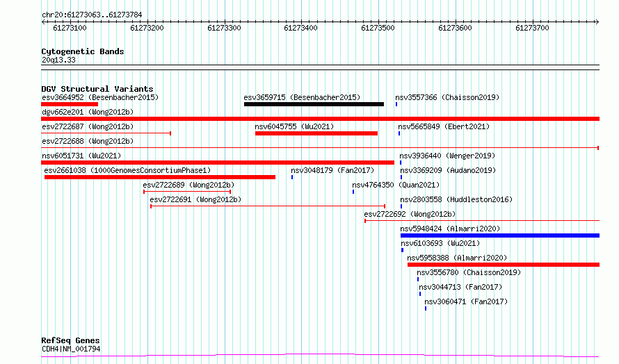
Task: Click the nsv5948424 blue variant bar
Action: point(500,235)
